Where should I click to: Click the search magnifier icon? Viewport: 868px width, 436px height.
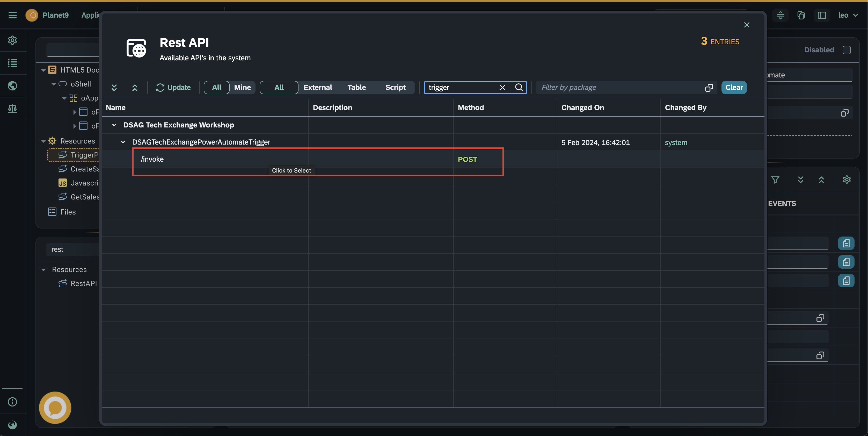point(519,88)
